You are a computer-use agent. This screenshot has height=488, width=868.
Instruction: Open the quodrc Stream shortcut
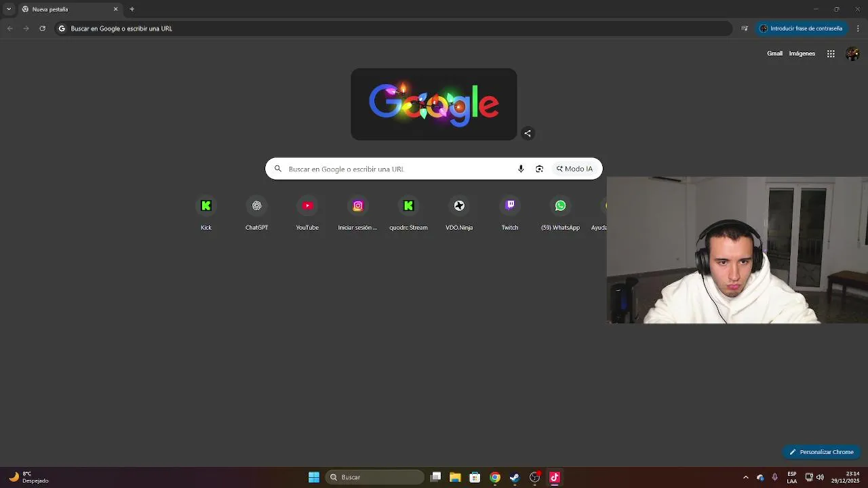[x=408, y=213]
